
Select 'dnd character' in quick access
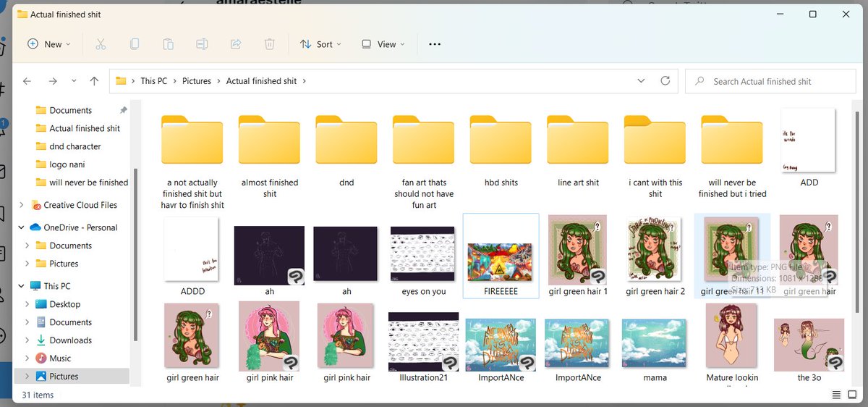[x=75, y=146]
